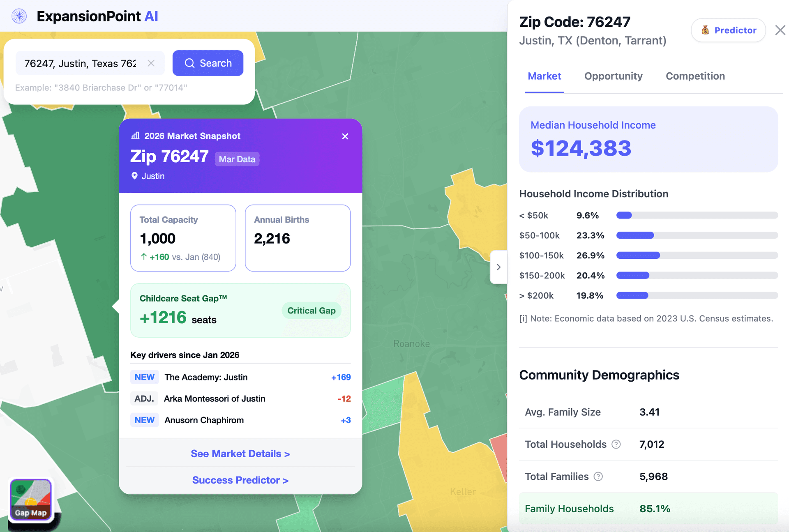Click the address search input field
This screenshot has width=789, height=532.
[x=80, y=63]
